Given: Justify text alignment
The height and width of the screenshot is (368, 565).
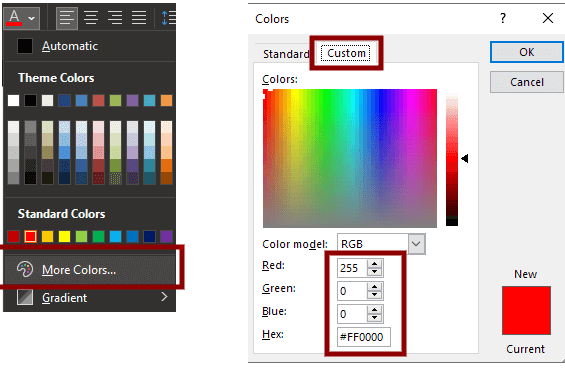Looking at the screenshot, I should pos(139,17).
